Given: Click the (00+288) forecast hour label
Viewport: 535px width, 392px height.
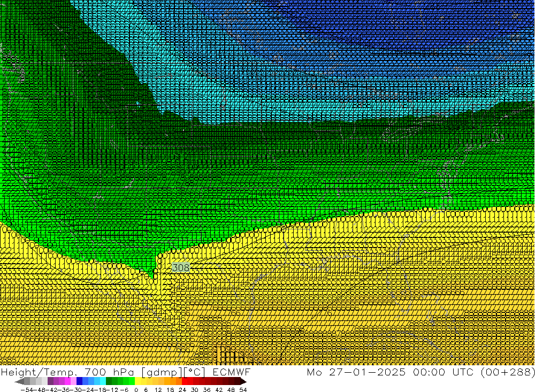Looking at the screenshot, I should [507, 372].
